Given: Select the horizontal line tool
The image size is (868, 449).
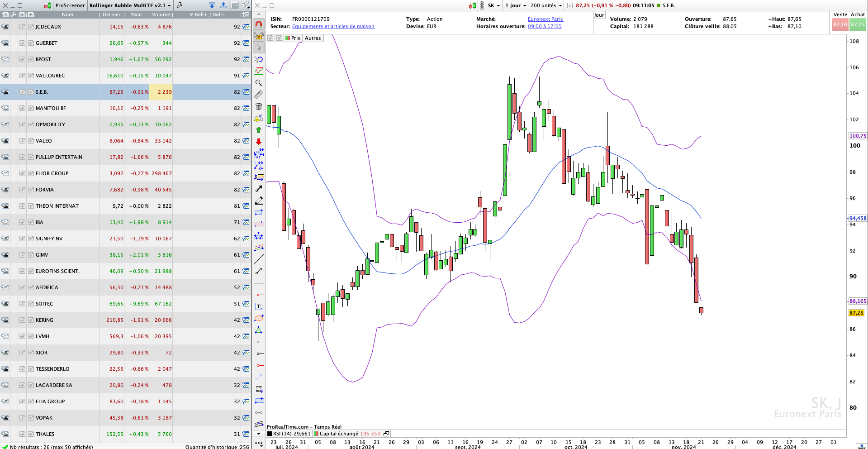Looking at the screenshot, I should [259, 283].
